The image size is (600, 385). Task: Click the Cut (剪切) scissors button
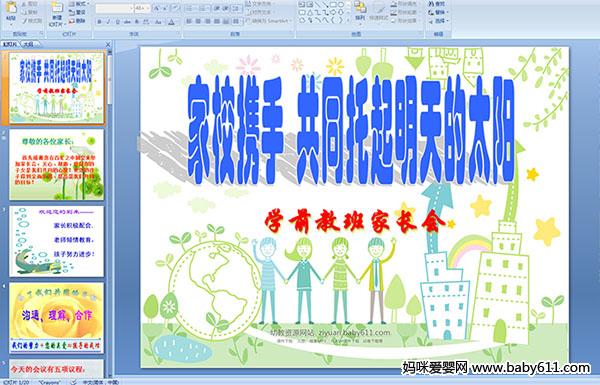(x=30, y=4)
